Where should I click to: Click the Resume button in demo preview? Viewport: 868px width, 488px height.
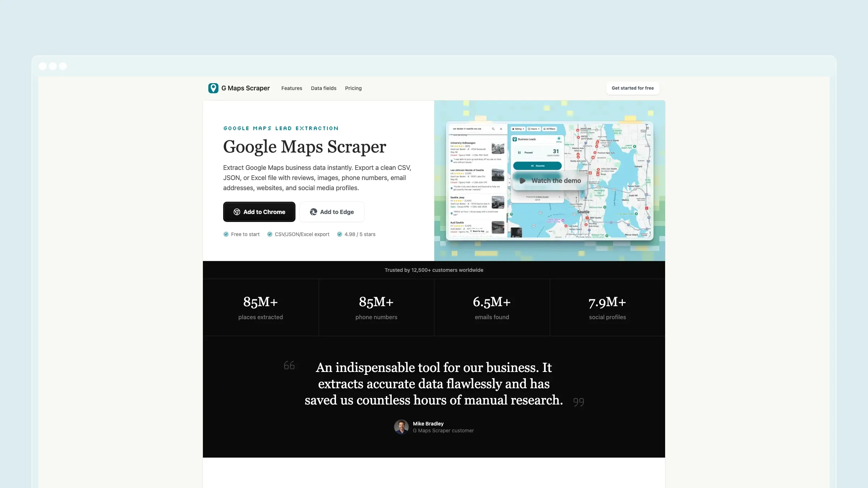click(537, 166)
